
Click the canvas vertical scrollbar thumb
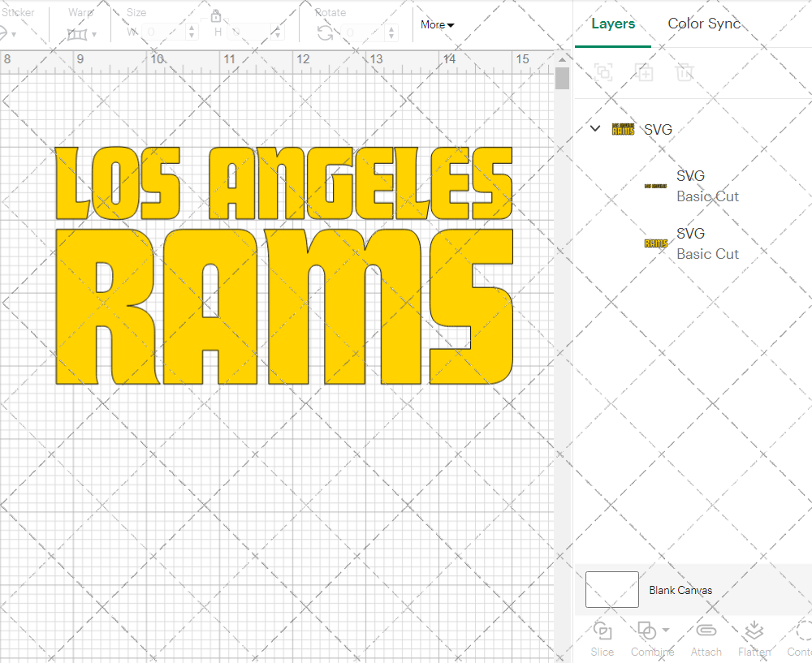coord(562,79)
